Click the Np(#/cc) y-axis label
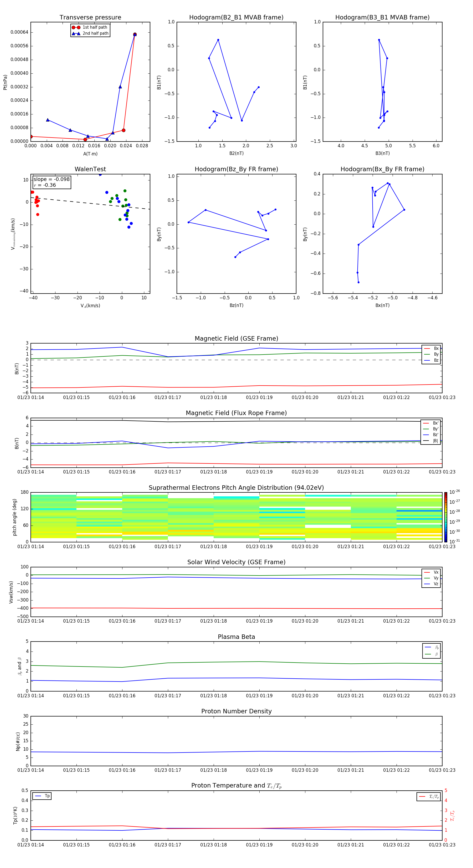This screenshot has height=868, width=473. click(x=18, y=741)
